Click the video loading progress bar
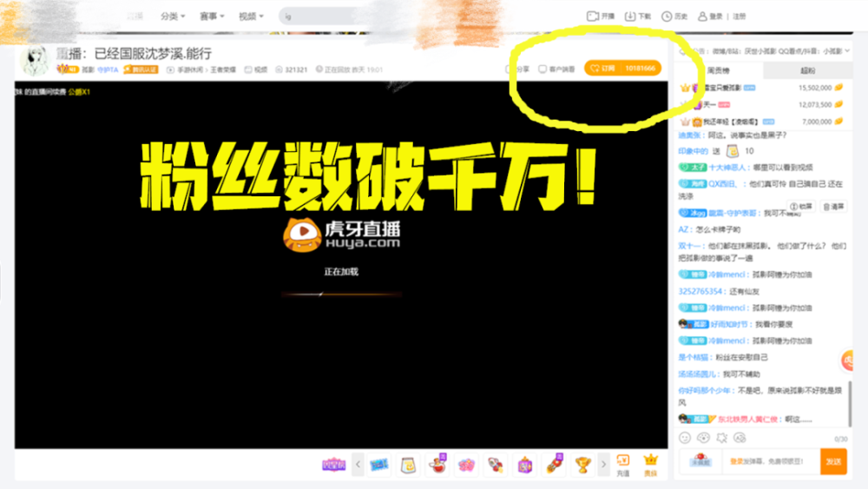This screenshot has width=868, height=489. (341, 294)
